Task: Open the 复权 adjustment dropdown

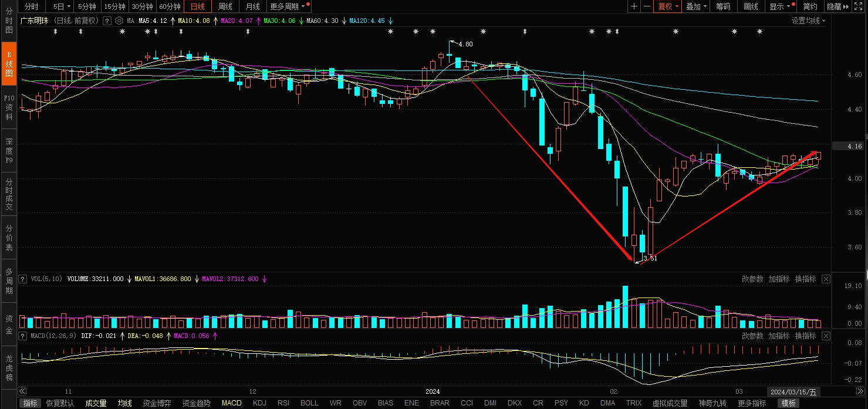Action: click(668, 6)
